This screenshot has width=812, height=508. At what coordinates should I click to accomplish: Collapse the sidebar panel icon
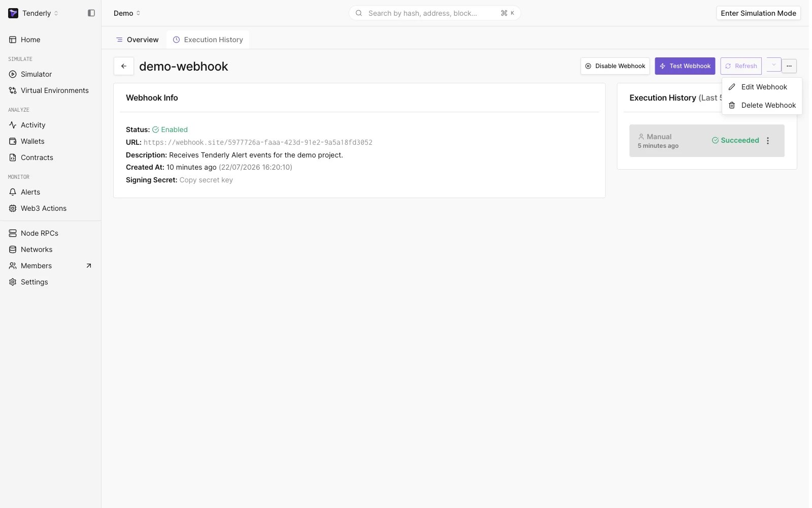tap(91, 13)
